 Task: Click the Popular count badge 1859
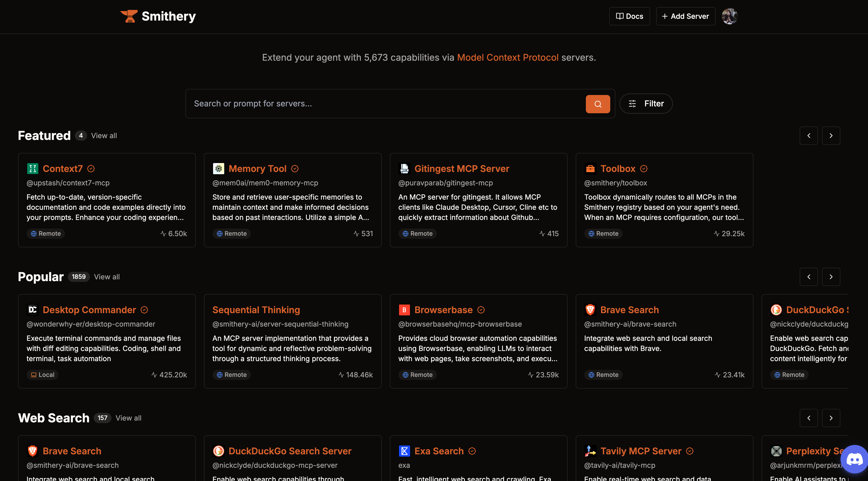(78, 277)
